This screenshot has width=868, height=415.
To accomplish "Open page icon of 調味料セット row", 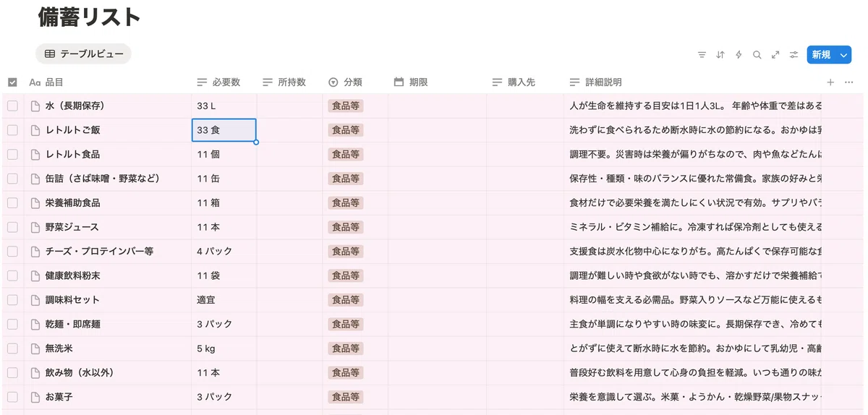I will 35,299.
